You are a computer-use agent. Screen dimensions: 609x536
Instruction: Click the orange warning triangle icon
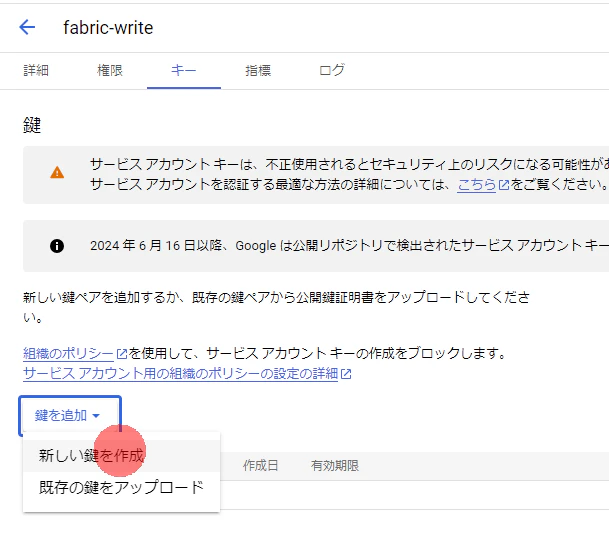pyautogui.click(x=57, y=172)
